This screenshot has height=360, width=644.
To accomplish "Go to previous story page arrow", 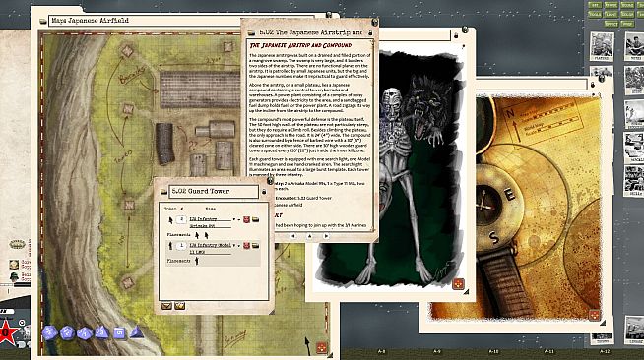I will tap(292, 236).
